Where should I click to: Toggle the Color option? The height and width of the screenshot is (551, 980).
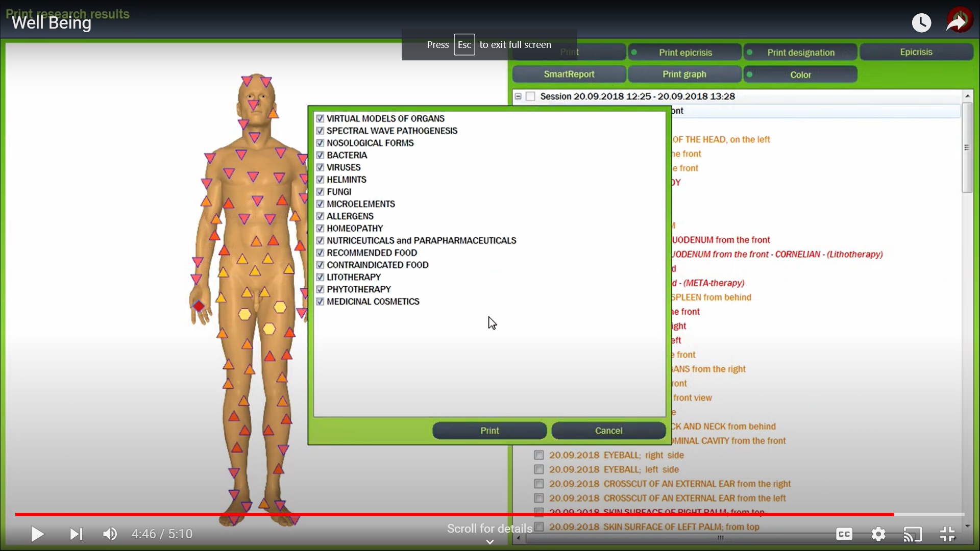point(800,74)
